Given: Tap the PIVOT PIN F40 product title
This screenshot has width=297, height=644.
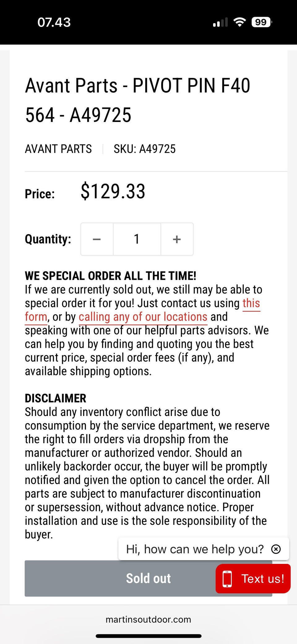Looking at the screenshot, I should [x=137, y=100].
